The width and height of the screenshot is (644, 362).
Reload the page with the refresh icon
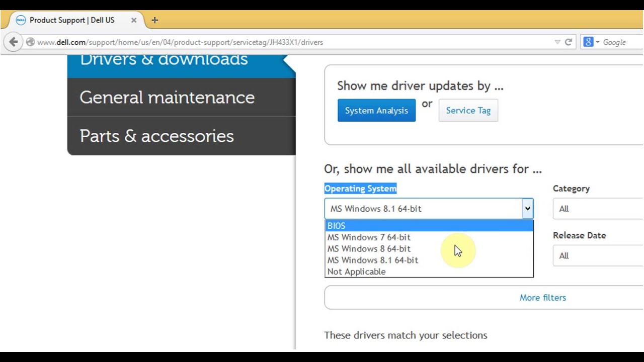tap(569, 42)
